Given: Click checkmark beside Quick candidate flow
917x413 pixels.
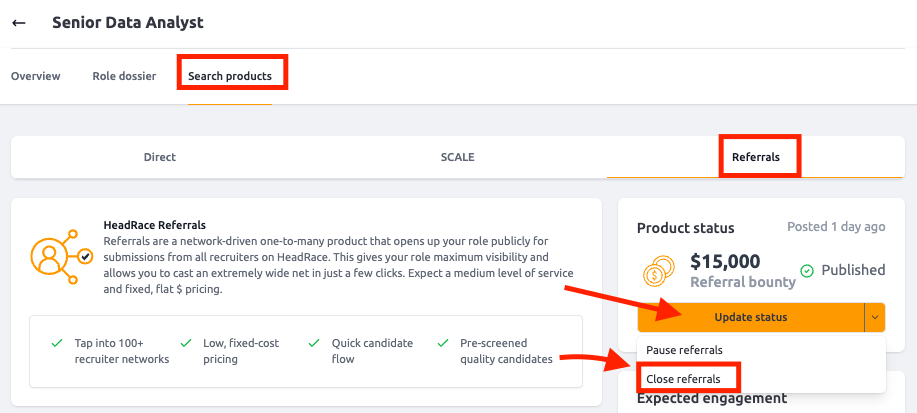Looking at the screenshot, I should click(x=314, y=343).
